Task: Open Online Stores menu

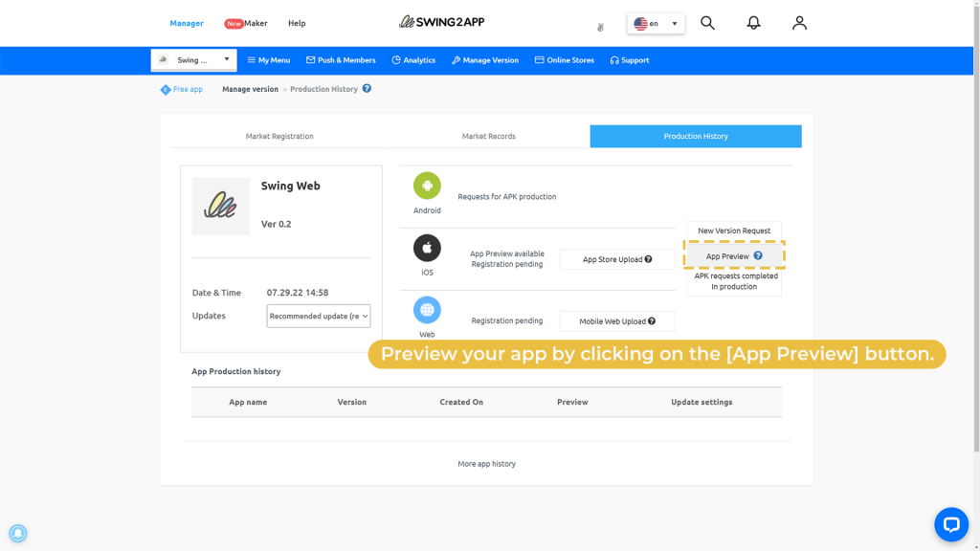Action: [565, 60]
